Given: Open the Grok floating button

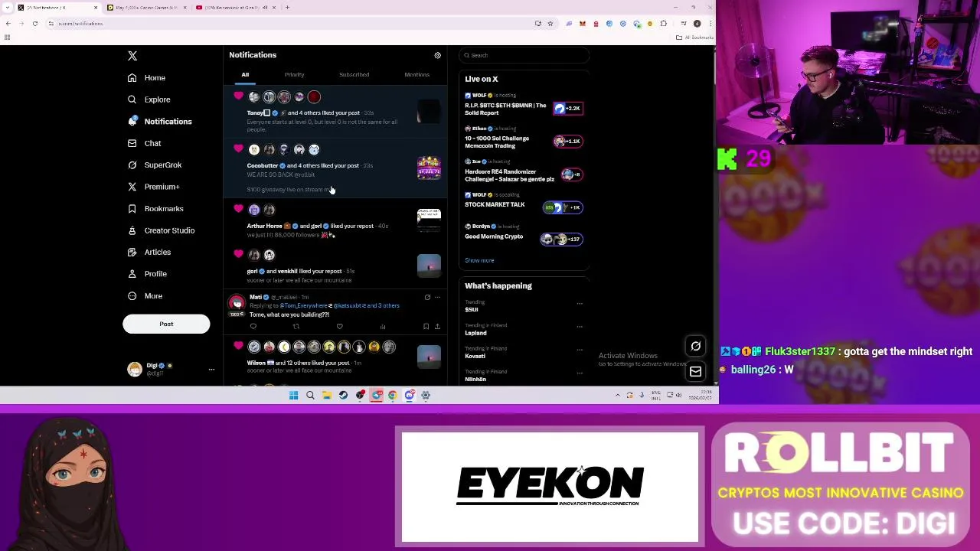Looking at the screenshot, I should point(695,346).
